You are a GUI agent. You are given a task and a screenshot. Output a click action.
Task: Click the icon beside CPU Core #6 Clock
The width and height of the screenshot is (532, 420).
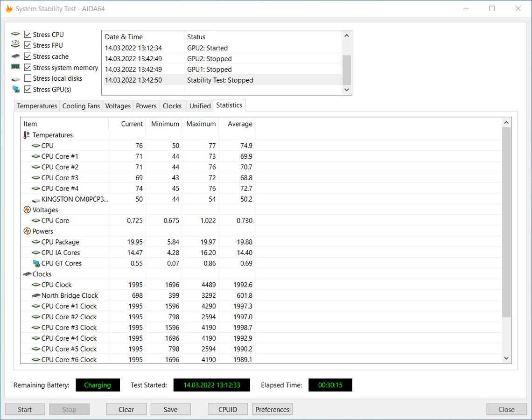click(x=36, y=360)
